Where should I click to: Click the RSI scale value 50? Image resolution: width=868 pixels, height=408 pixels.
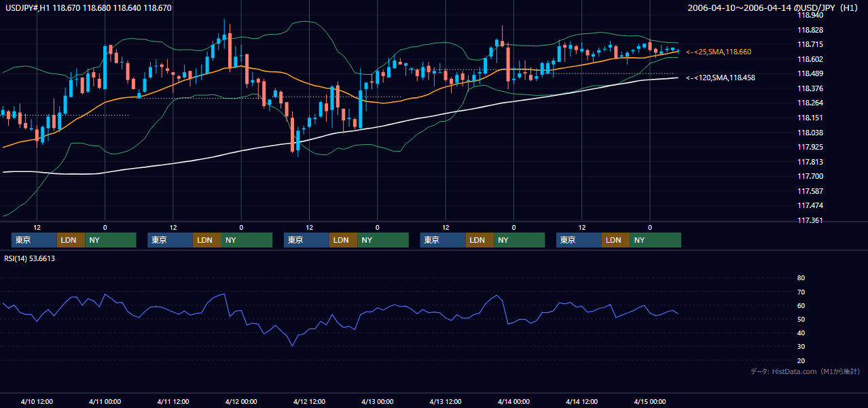[801, 320]
